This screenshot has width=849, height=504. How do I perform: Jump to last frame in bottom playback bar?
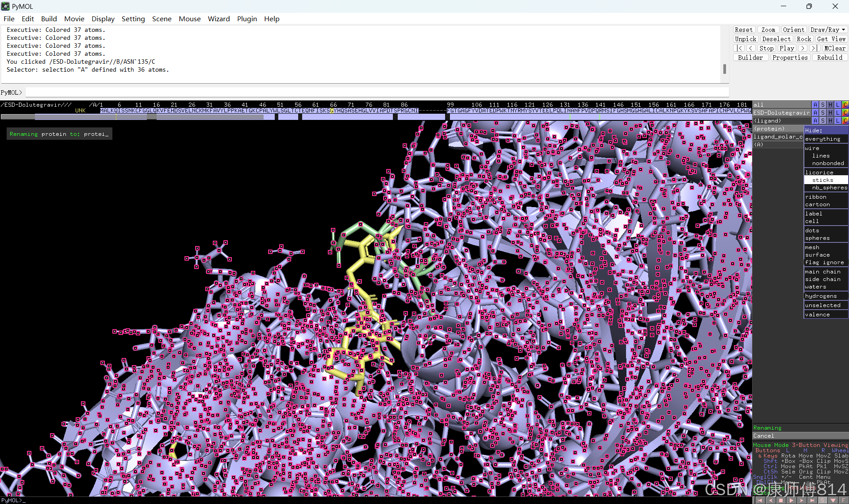point(812,500)
